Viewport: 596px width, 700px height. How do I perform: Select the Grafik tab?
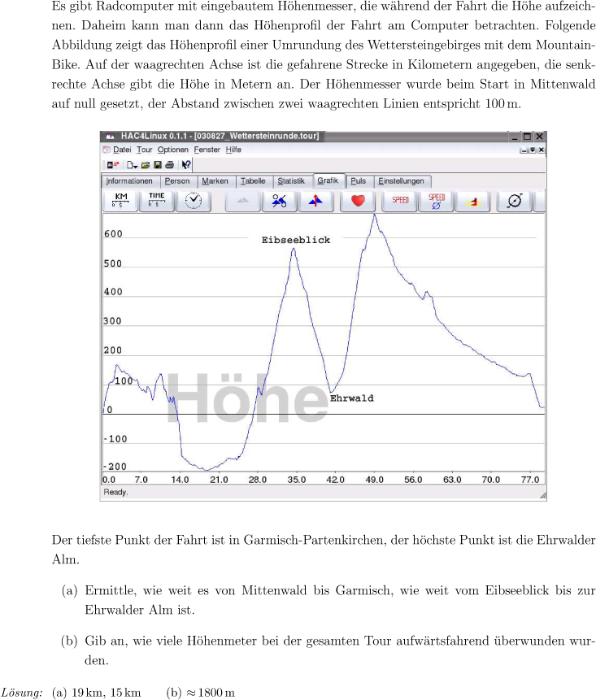tap(328, 180)
